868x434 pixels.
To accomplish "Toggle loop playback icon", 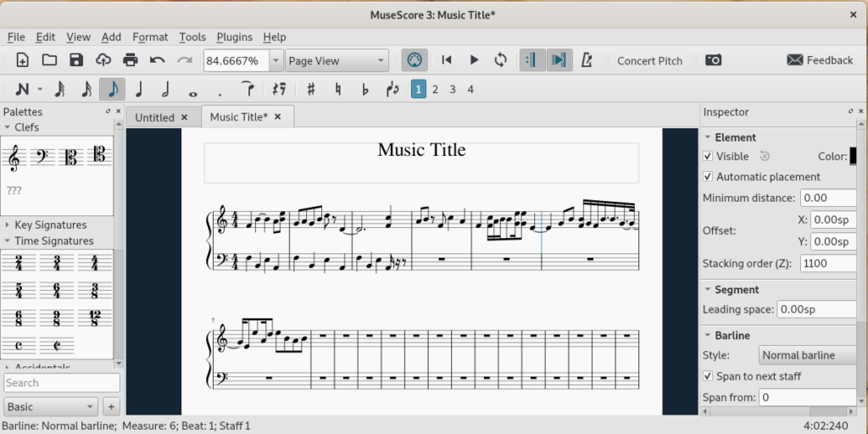I will [501, 60].
